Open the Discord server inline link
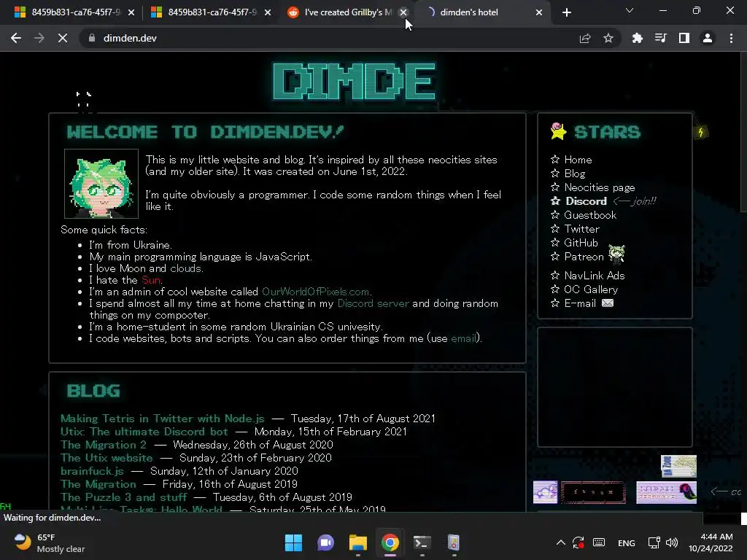Viewport: 747px width, 560px height. pyautogui.click(x=373, y=303)
